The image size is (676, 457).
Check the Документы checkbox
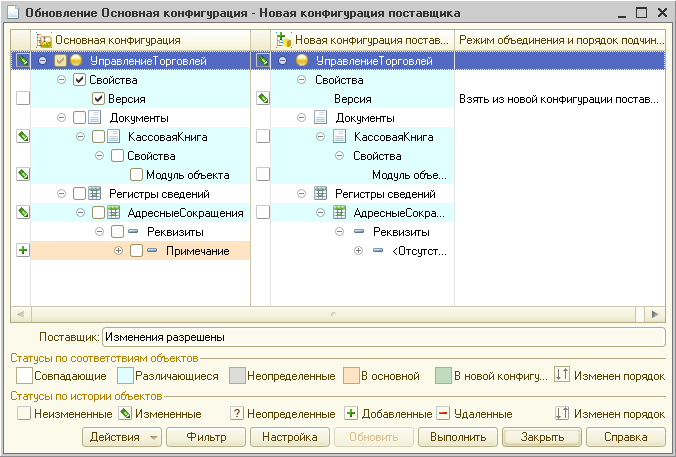click(79, 118)
